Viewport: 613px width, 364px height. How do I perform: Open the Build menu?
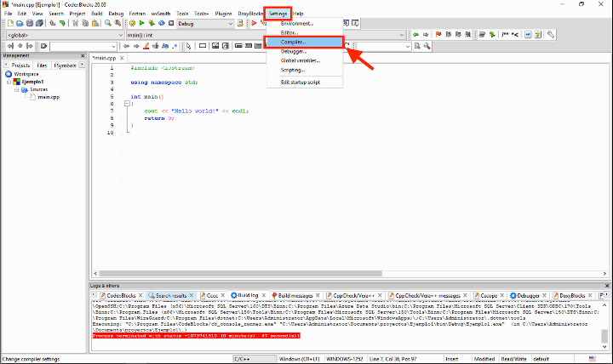tap(96, 14)
